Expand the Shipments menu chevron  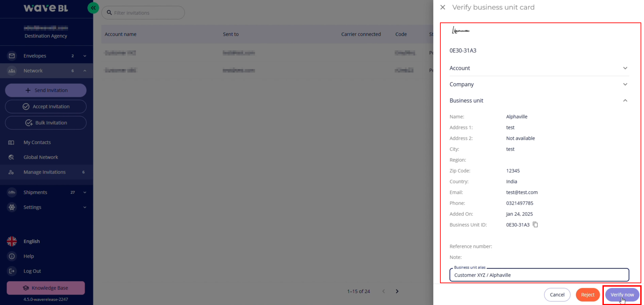coord(85,192)
